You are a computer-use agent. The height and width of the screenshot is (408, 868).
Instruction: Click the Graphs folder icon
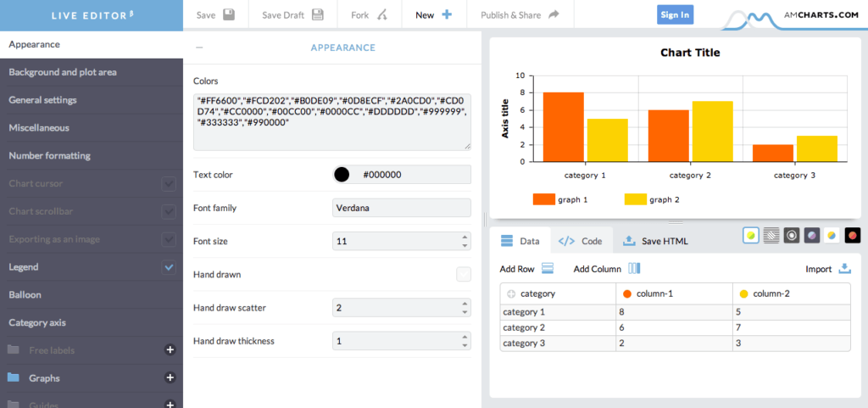(x=14, y=377)
